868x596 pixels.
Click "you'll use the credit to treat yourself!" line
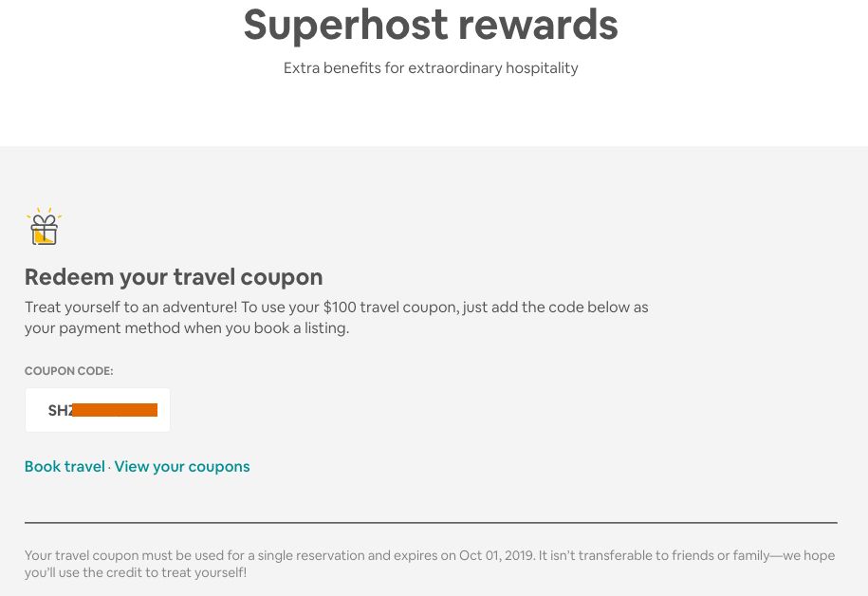click(136, 572)
